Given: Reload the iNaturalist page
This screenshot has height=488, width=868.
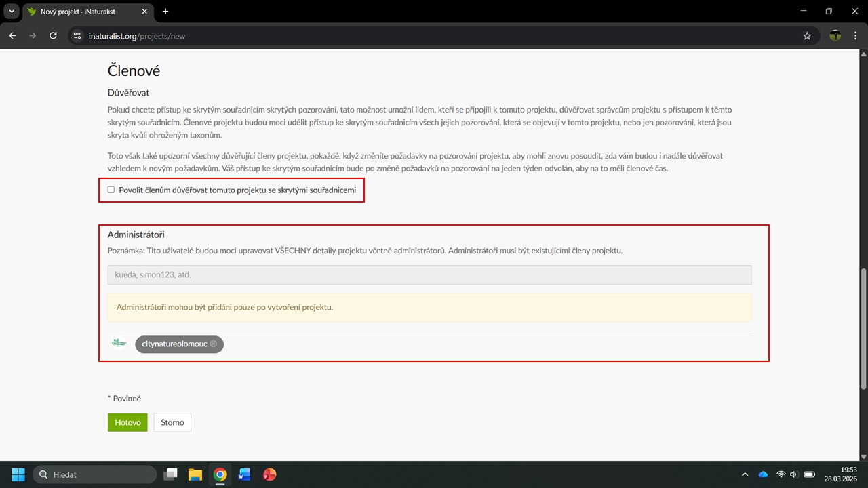Looking at the screenshot, I should (x=53, y=36).
